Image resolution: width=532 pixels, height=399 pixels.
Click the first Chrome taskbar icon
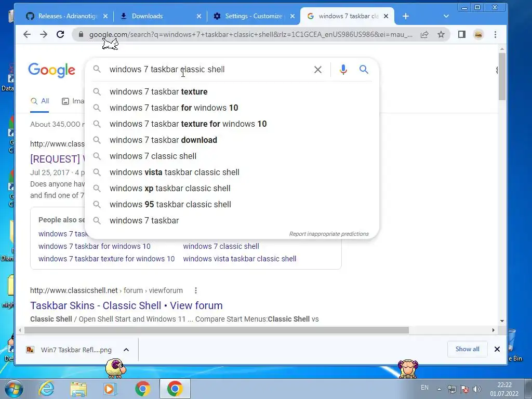142,389
